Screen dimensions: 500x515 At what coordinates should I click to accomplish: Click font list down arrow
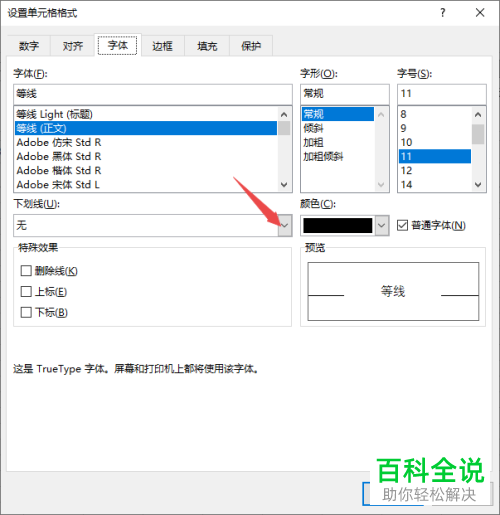click(284, 184)
